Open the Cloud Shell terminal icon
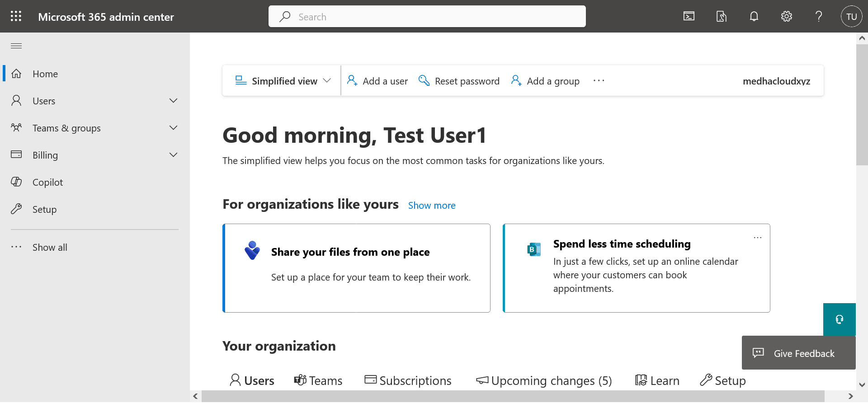 coord(689,17)
